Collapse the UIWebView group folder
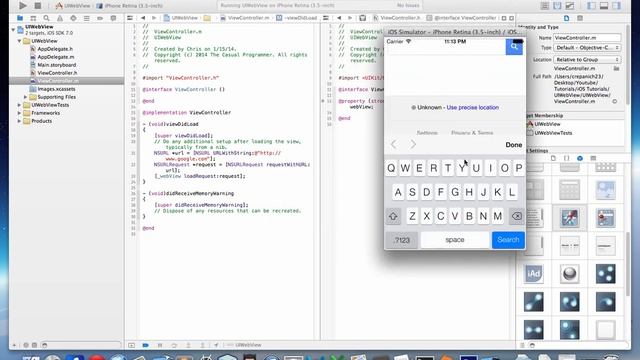Image resolution: width=640 pixels, height=360 pixels. click(19, 41)
